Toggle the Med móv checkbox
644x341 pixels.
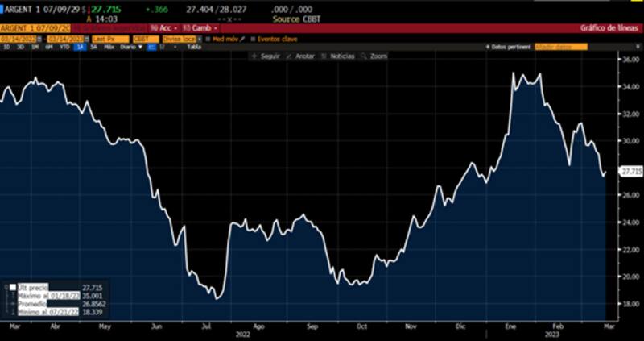click(x=208, y=38)
